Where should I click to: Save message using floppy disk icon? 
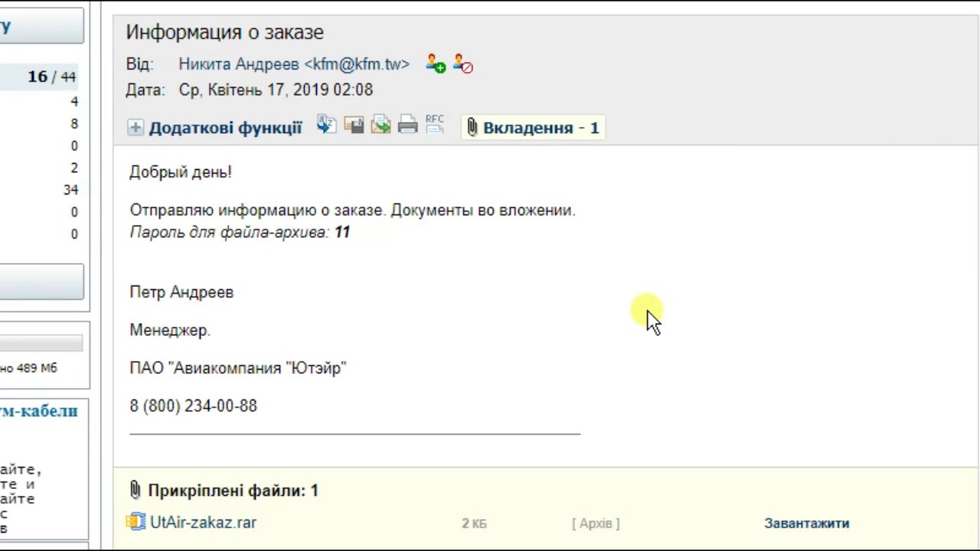[x=354, y=125]
